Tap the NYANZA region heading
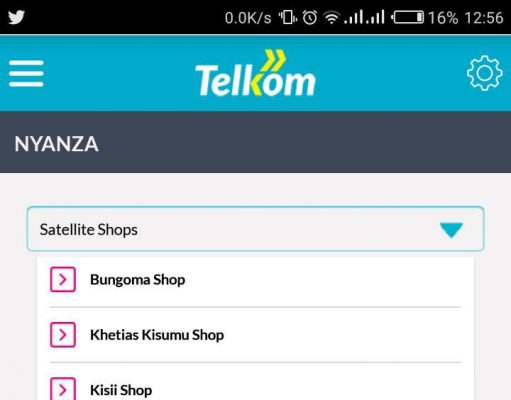 56,144
